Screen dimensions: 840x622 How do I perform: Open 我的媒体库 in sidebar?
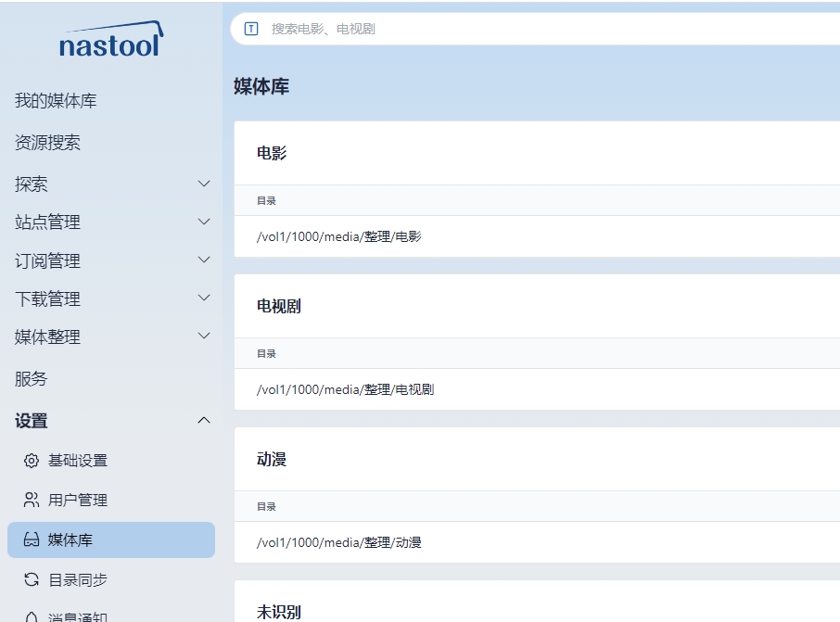56,101
